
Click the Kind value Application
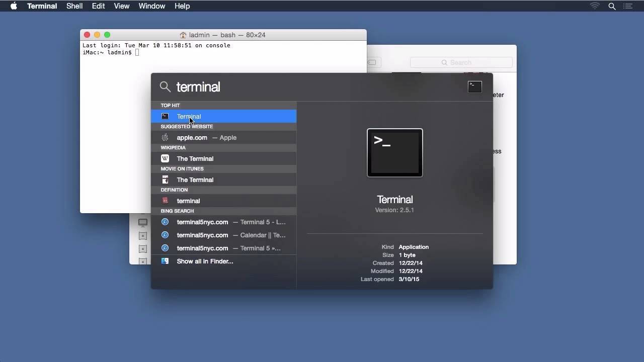coord(414,247)
